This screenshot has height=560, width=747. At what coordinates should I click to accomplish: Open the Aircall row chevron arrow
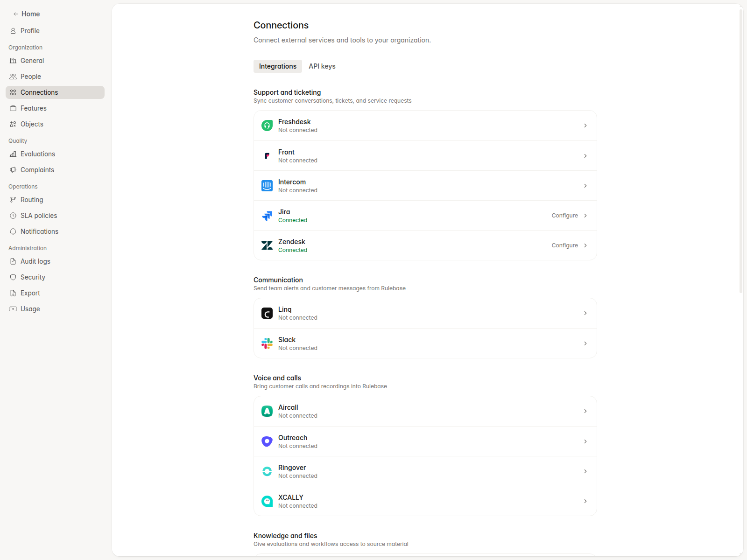[x=585, y=411]
